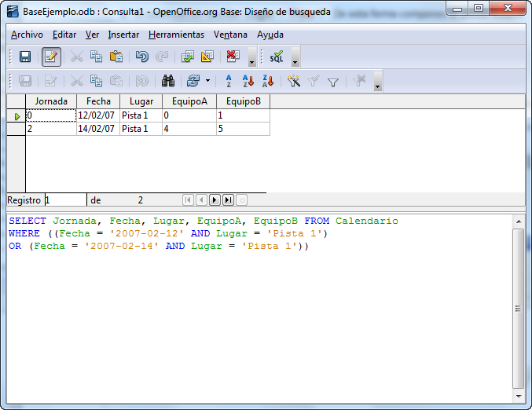Go to first record button
The width and height of the screenshot is (532, 410).
pyautogui.click(x=188, y=200)
